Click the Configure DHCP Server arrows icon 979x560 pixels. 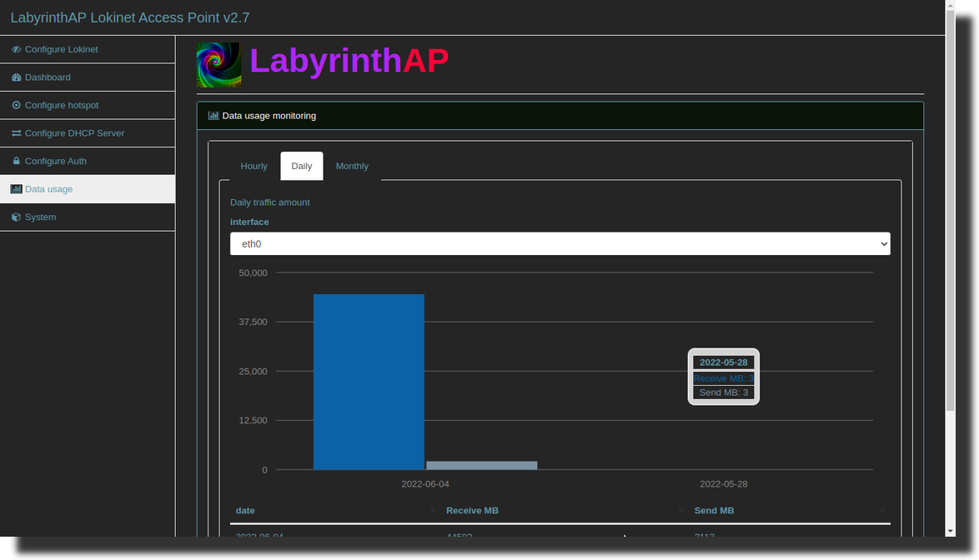coord(16,132)
